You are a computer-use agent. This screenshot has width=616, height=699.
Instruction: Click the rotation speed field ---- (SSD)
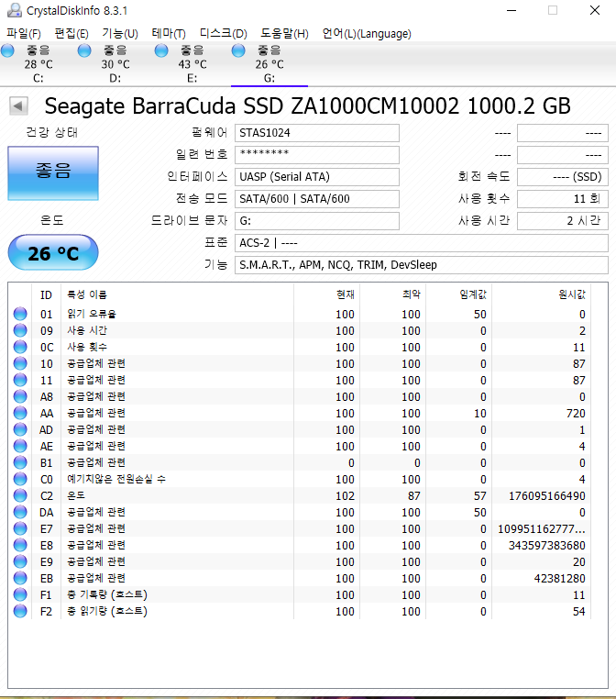coord(563,176)
